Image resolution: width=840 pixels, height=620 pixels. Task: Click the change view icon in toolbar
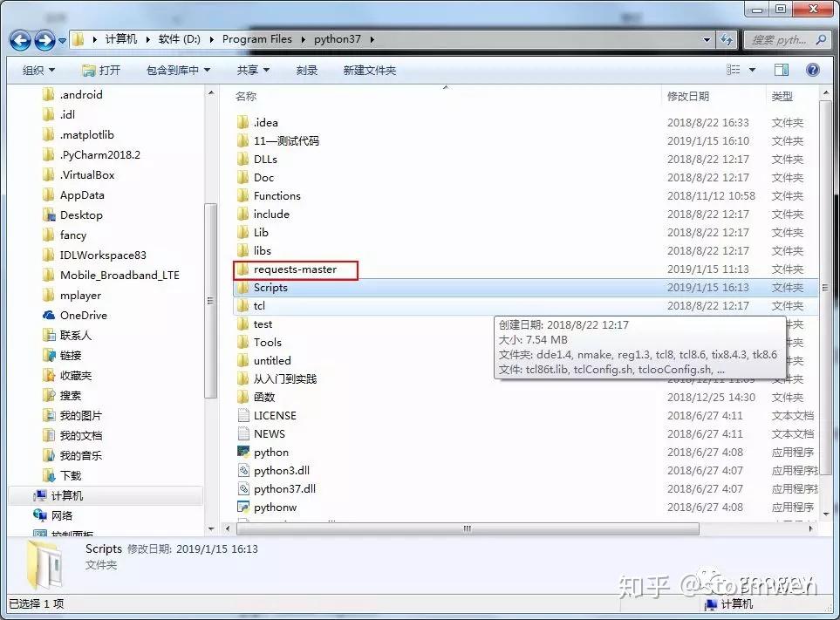(733, 70)
